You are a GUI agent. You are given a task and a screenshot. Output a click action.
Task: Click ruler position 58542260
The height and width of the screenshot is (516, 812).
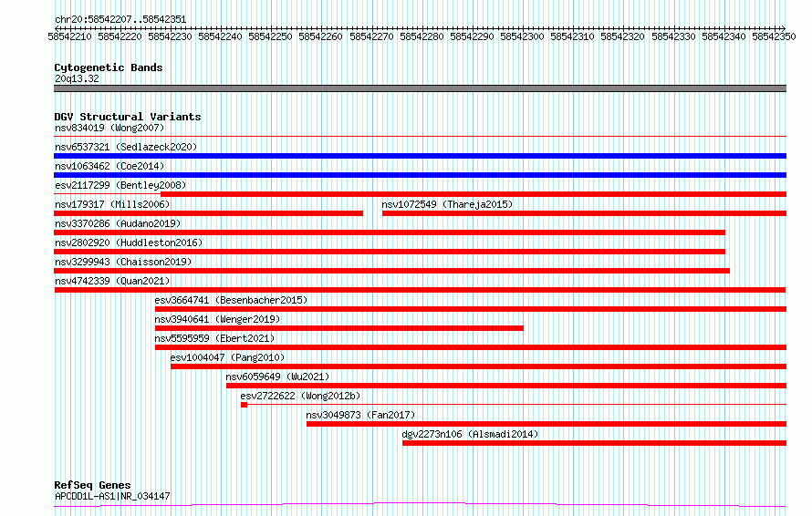click(x=321, y=36)
